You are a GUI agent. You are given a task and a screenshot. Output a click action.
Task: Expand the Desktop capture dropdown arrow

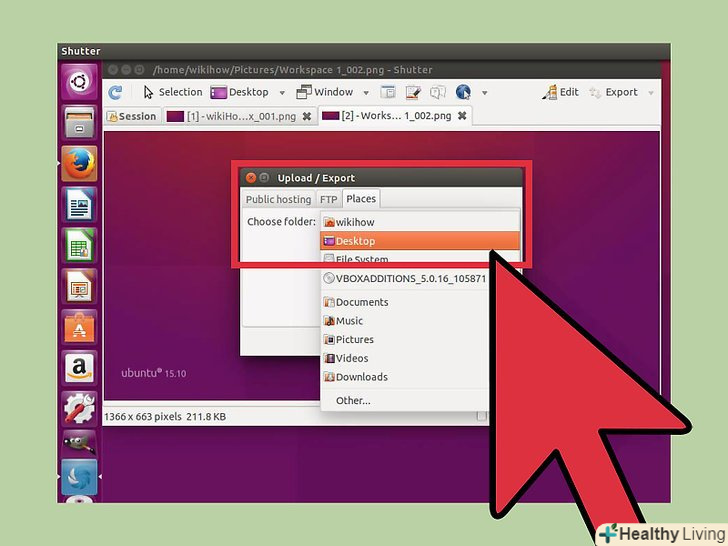click(x=282, y=93)
